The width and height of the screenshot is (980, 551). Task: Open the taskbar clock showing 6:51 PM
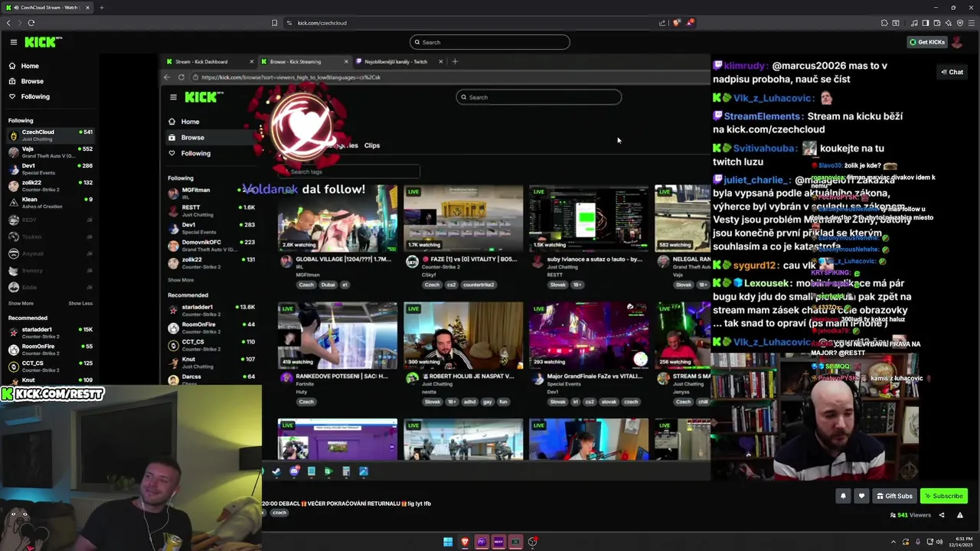(x=960, y=542)
